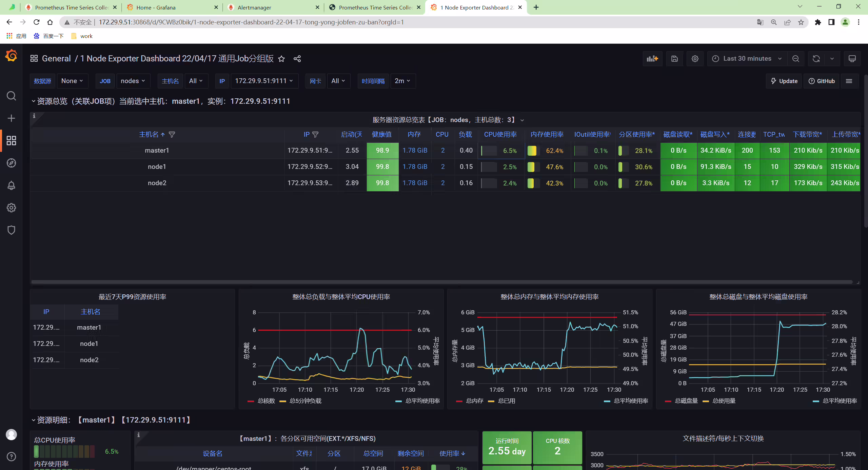The height and width of the screenshot is (470, 868).
Task: Switch to Home - Grafana browser tab
Action: tap(172, 7)
